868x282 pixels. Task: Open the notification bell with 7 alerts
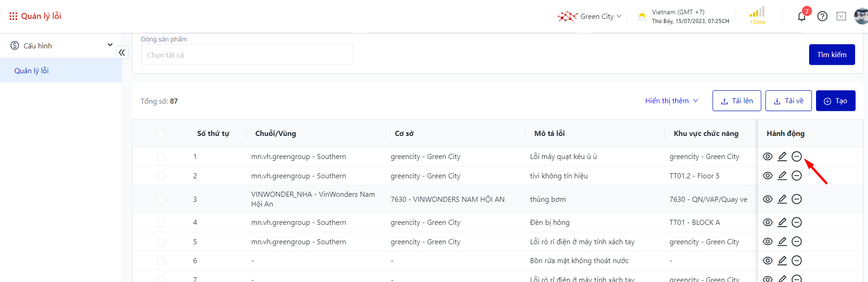click(802, 17)
